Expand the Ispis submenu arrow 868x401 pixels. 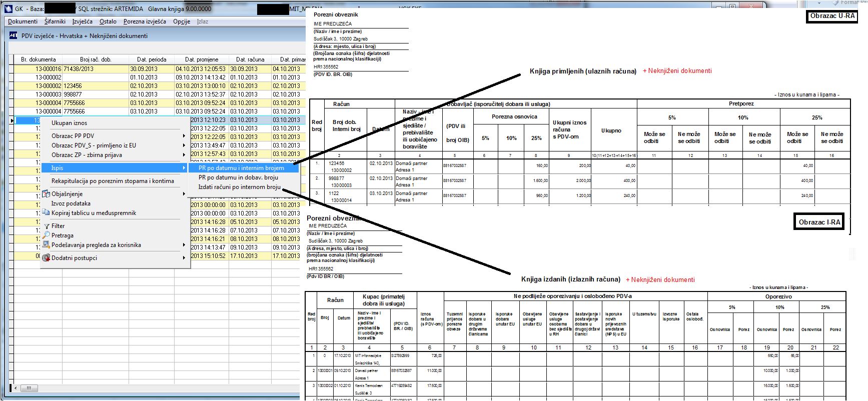pos(184,168)
